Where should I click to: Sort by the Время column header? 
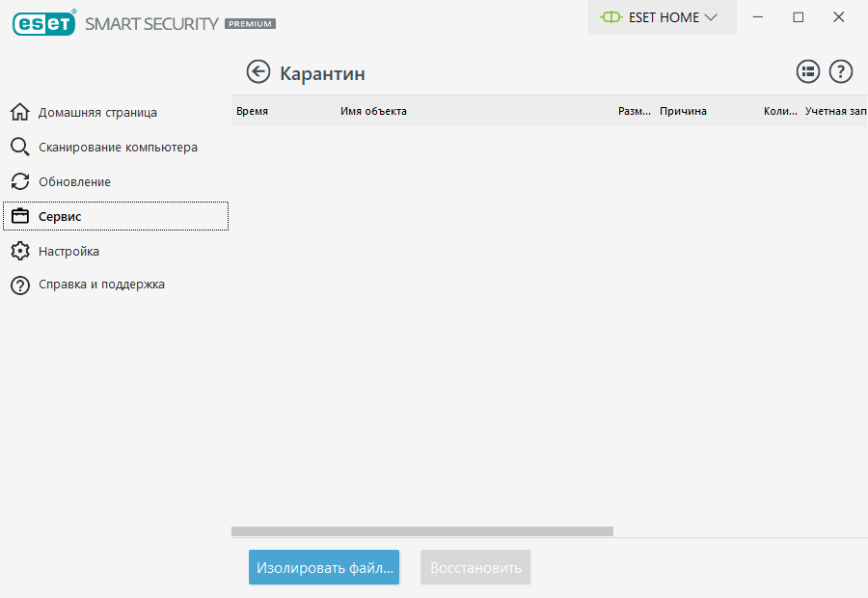[252, 111]
